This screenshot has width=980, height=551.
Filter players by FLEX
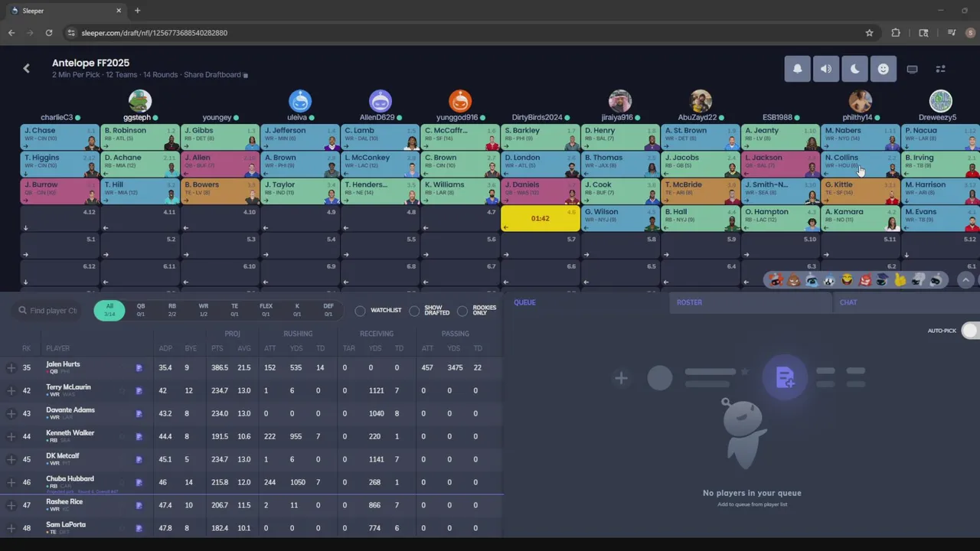click(266, 310)
